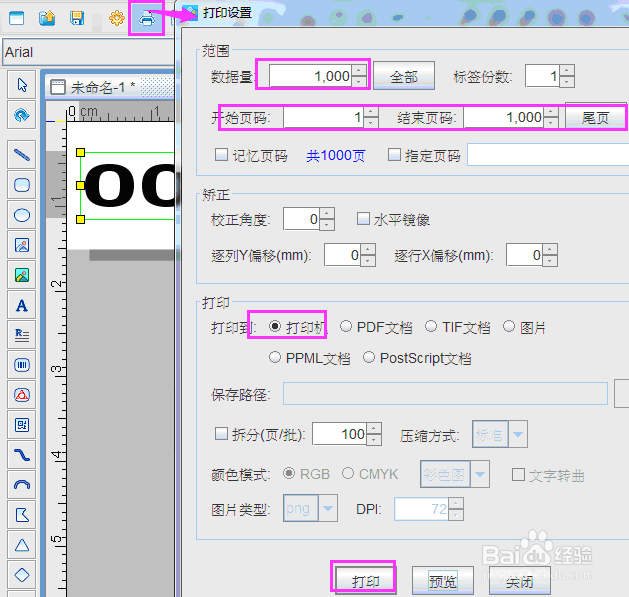Click the 共1000页 page count text
This screenshot has width=629, height=597.
click(335, 155)
